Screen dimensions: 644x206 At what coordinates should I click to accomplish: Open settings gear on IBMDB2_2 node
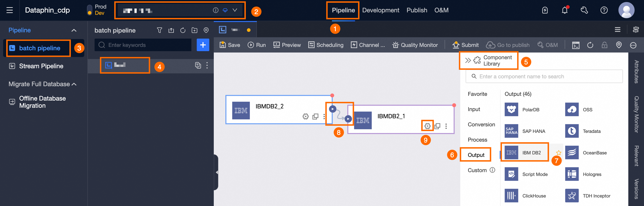[x=305, y=116]
